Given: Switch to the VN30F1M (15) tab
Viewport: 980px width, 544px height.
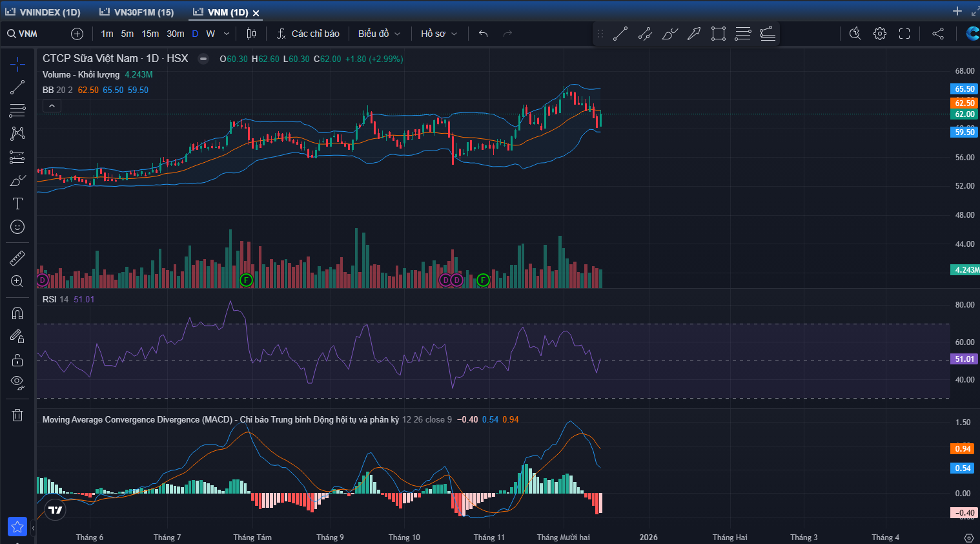Looking at the screenshot, I should pos(137,12).
